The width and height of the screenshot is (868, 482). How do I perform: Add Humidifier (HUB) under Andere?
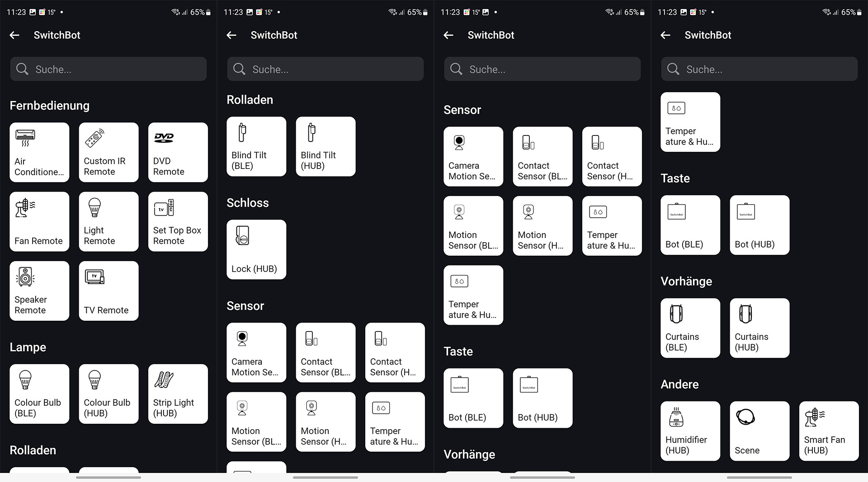(690, 431)
